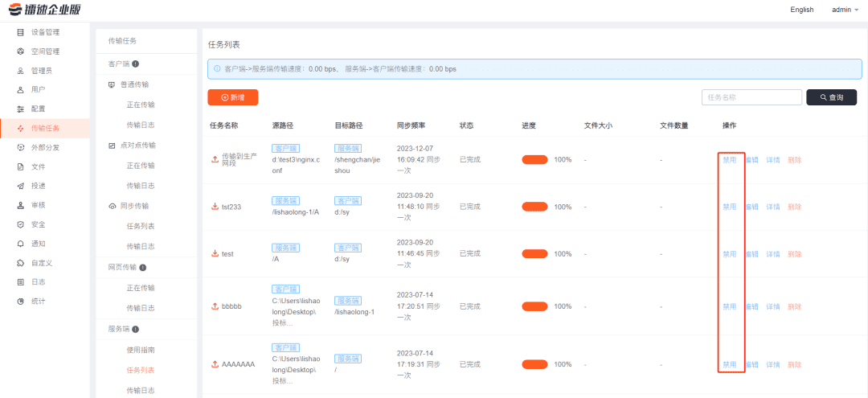Click the transfer task sidebar icon

(21, 129)
